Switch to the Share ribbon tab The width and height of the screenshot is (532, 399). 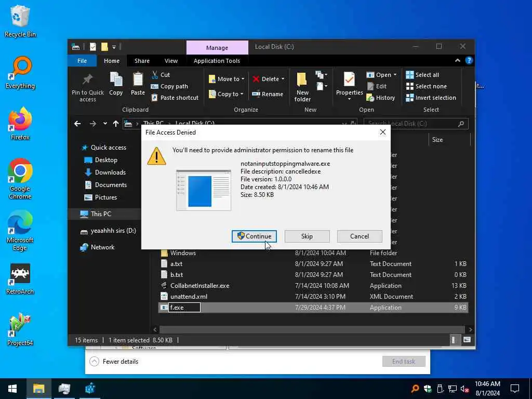coord(142,61)
